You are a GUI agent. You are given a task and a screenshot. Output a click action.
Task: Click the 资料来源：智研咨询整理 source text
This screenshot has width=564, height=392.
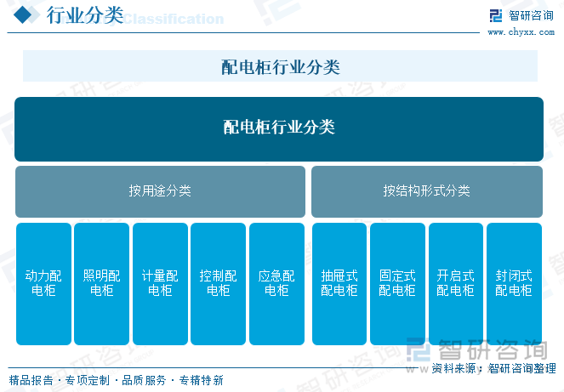click(493, 368)
